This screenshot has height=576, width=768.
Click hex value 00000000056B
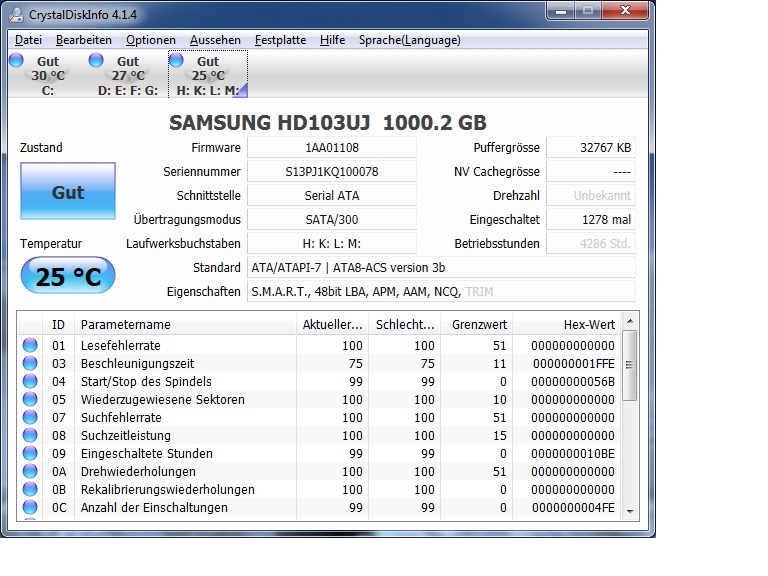click(573, 382)
